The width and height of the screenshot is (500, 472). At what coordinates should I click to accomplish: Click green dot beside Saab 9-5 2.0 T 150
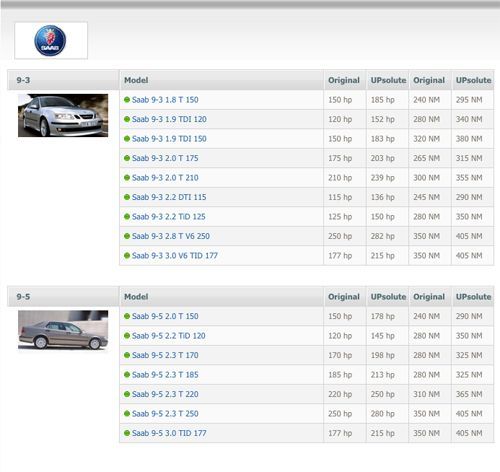(127, 316)
